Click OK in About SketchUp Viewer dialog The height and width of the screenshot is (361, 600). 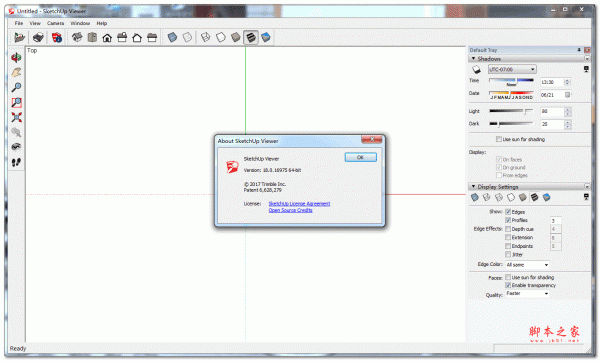pos(360,157)
